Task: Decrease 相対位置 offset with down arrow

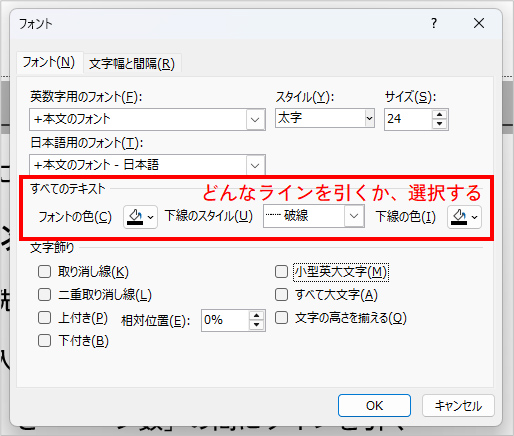Action: coord(256,325)
